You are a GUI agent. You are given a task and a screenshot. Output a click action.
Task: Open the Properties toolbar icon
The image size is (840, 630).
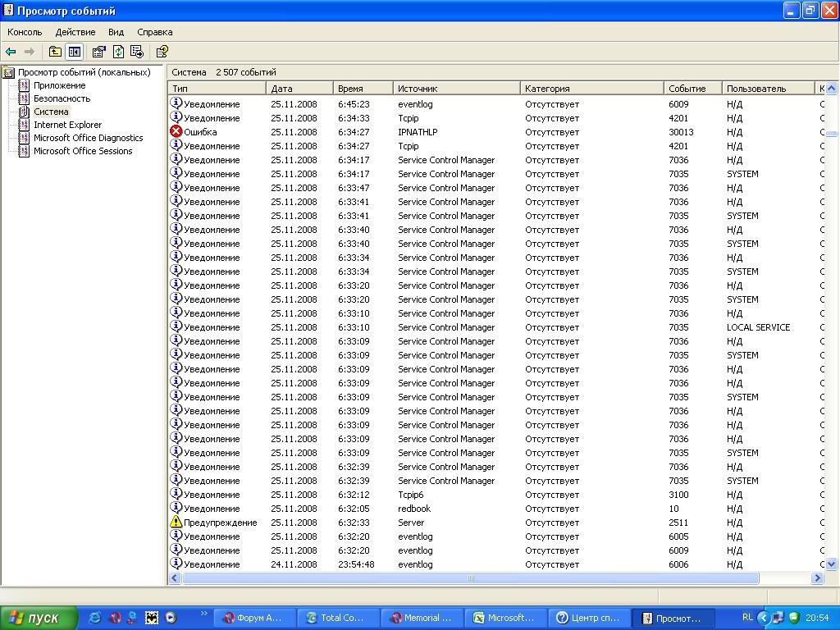click(x=99, y=52)
